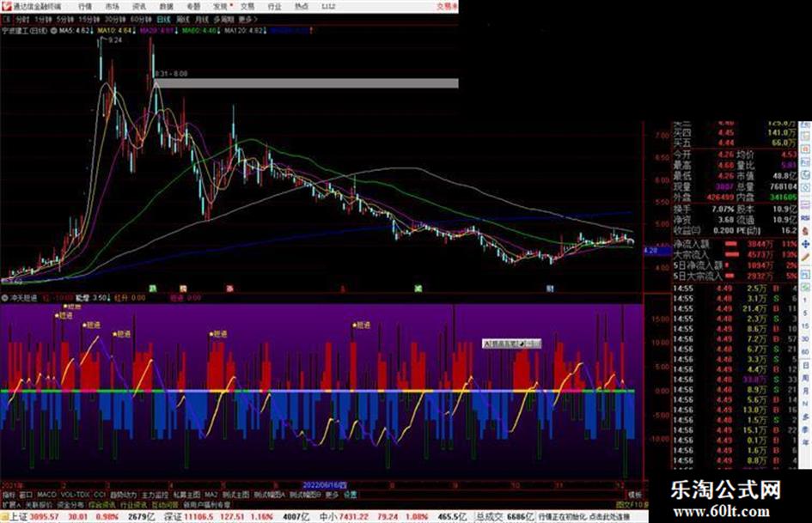Select the 主力监控 indicator tab
Image resolution: width=812 pixels, height=523 pixels.
coord(156,495)
